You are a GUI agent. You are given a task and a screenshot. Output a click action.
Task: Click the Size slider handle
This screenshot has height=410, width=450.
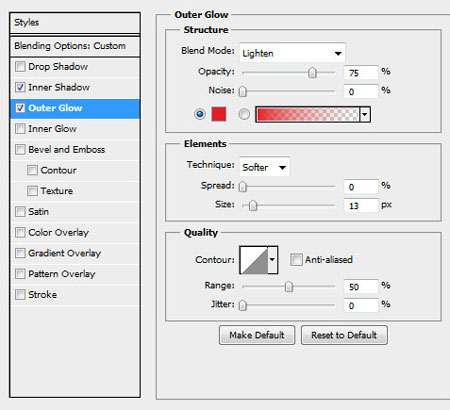click(253, 205)
